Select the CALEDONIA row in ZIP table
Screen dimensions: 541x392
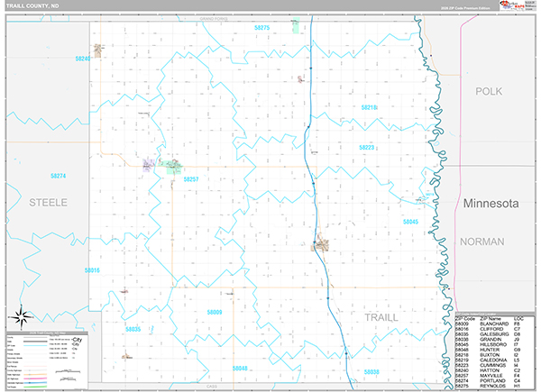tap(490, 360)
